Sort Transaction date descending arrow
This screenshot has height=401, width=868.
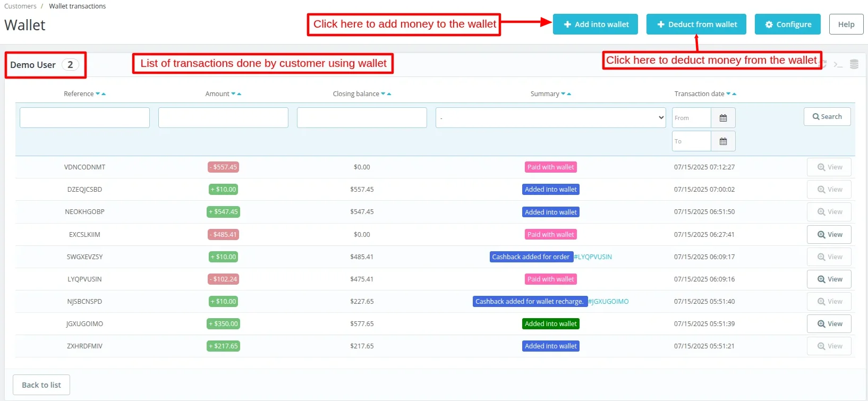pyautogui.click(x=728, y=94)
